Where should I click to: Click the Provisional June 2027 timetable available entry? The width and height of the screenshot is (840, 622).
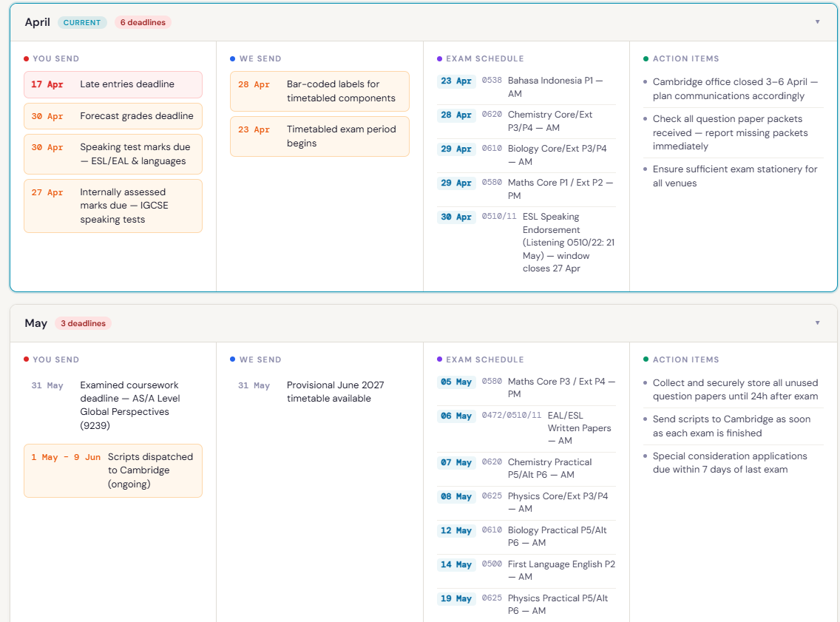(320, 392)
